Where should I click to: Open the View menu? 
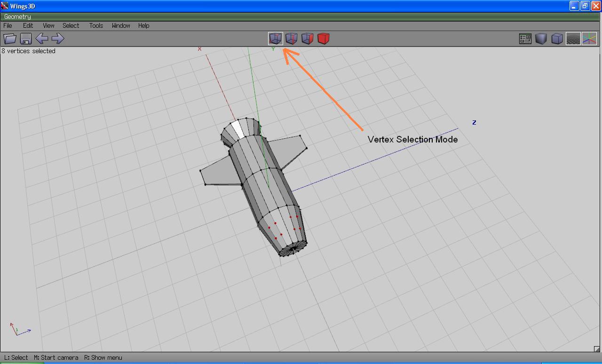coord(48,25)
